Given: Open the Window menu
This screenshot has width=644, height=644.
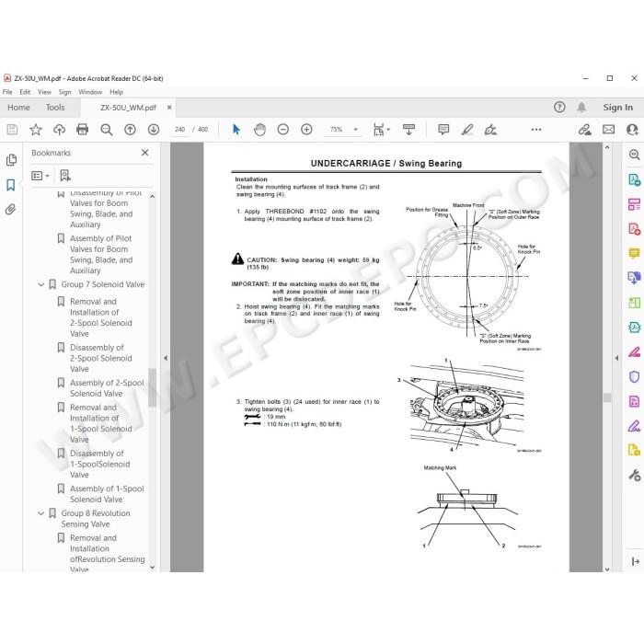Looking at the screenshot, I should pos(90,92).
